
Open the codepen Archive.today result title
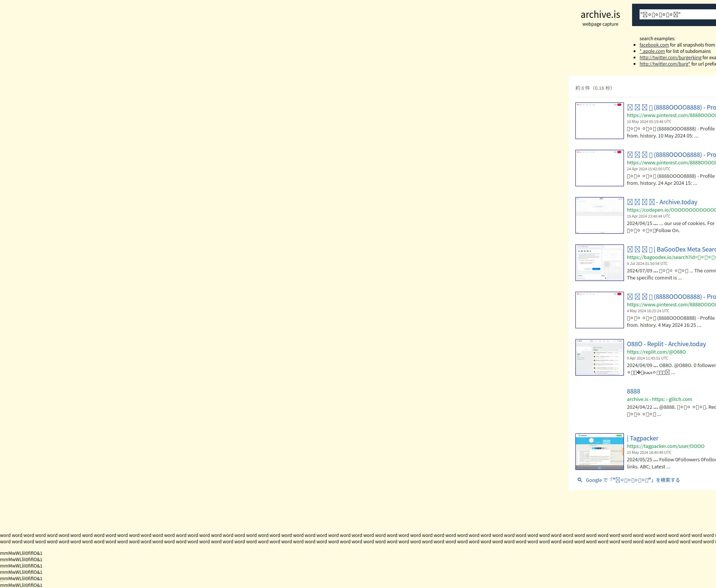pos(662,202)
